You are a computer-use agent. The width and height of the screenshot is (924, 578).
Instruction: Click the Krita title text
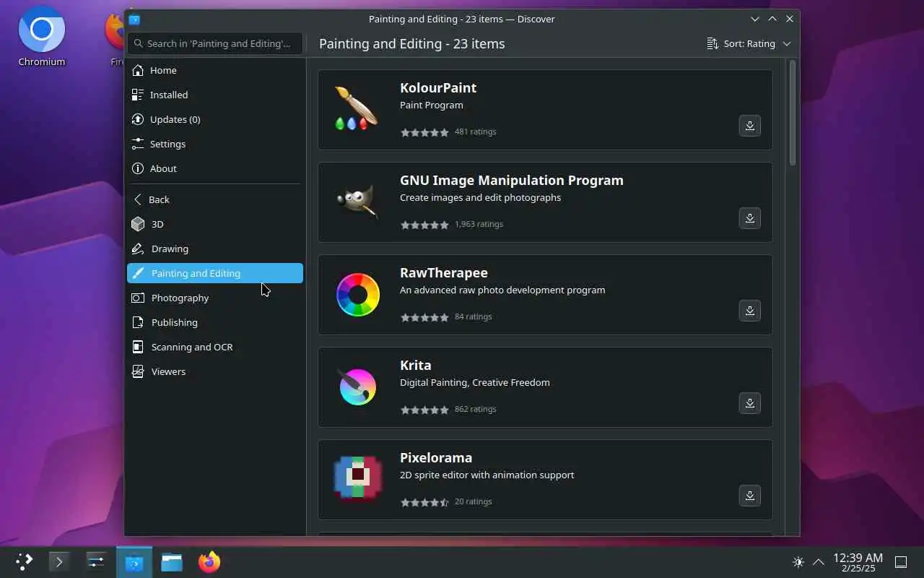pos(416,365)
